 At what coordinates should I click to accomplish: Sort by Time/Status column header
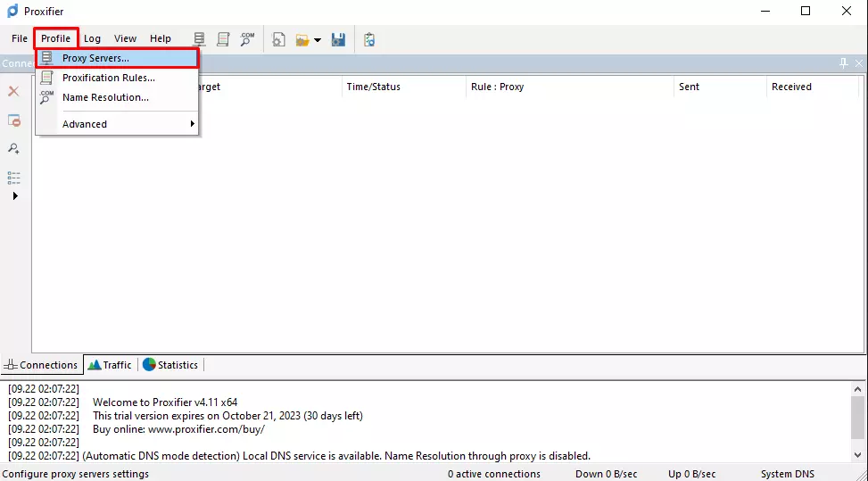click(x=403, y=87)
